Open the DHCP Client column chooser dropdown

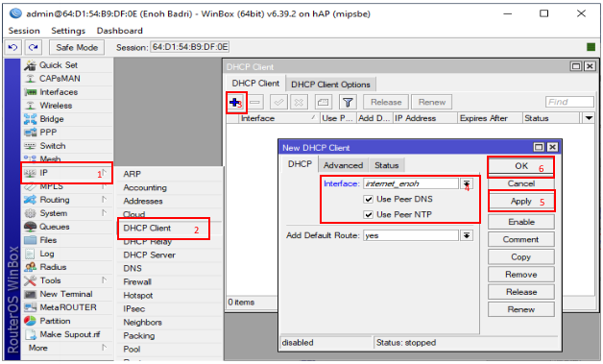[589, 118]
